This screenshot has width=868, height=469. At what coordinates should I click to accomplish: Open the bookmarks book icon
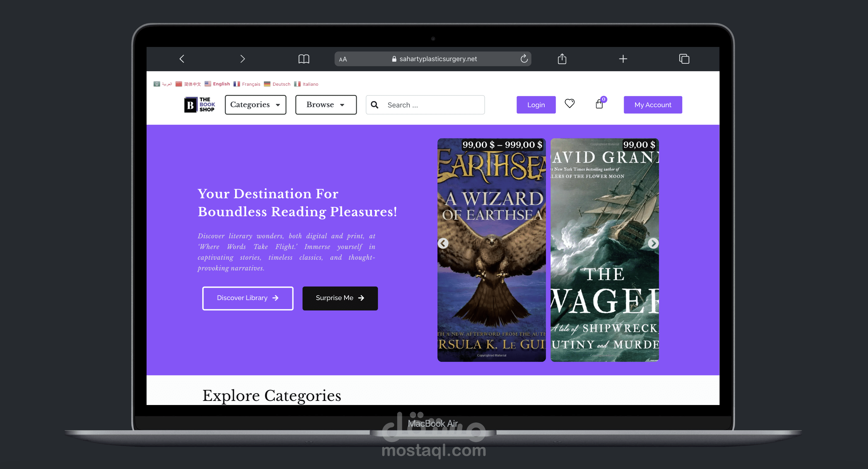(x=304, y=59)
